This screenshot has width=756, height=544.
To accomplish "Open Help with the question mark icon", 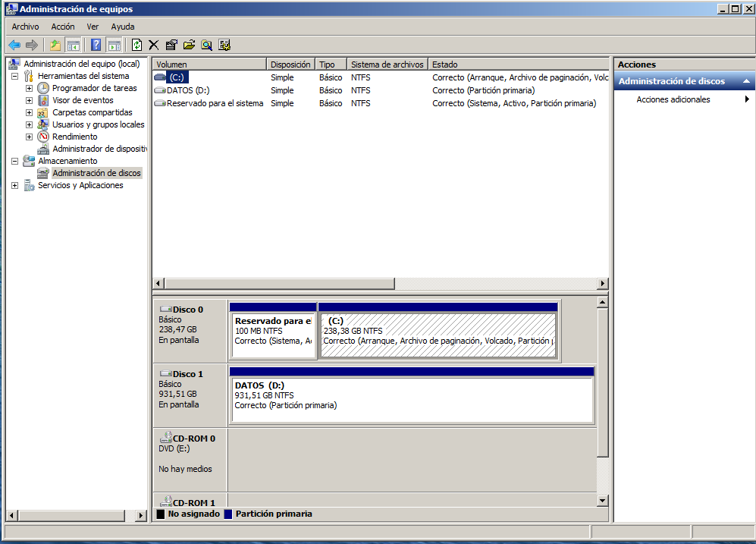I will [96, 46].
